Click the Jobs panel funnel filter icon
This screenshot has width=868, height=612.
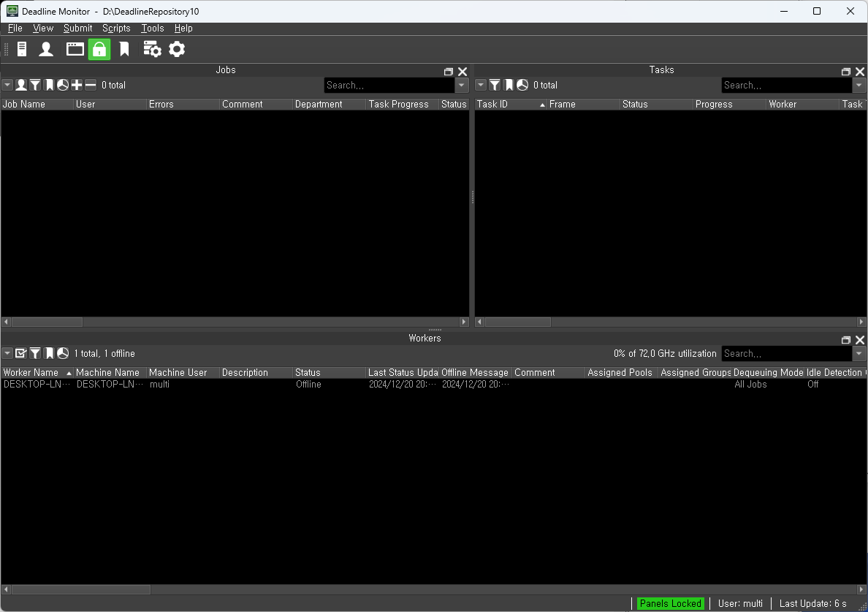(35, 85)
